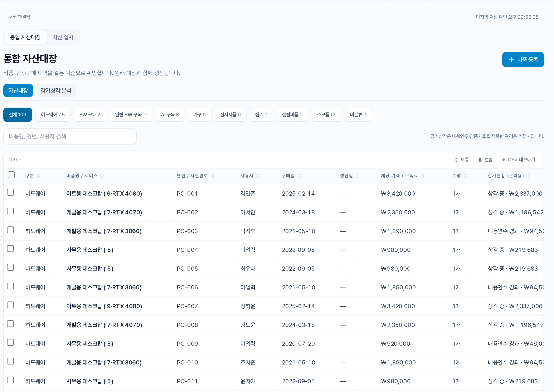This screenshot has width=554, height=392.
Task: Click sort arrows beside 연번 / 자산번호
Action: pos(212,176)
